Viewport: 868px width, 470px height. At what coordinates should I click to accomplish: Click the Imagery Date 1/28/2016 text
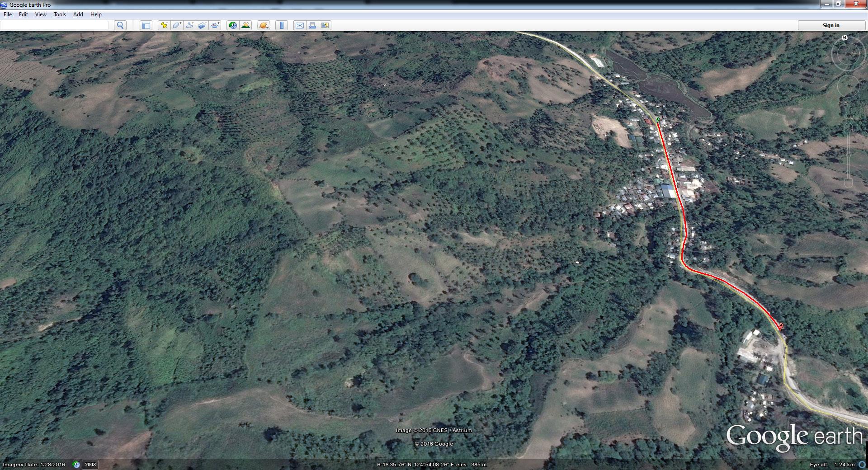tap(34, 465)
